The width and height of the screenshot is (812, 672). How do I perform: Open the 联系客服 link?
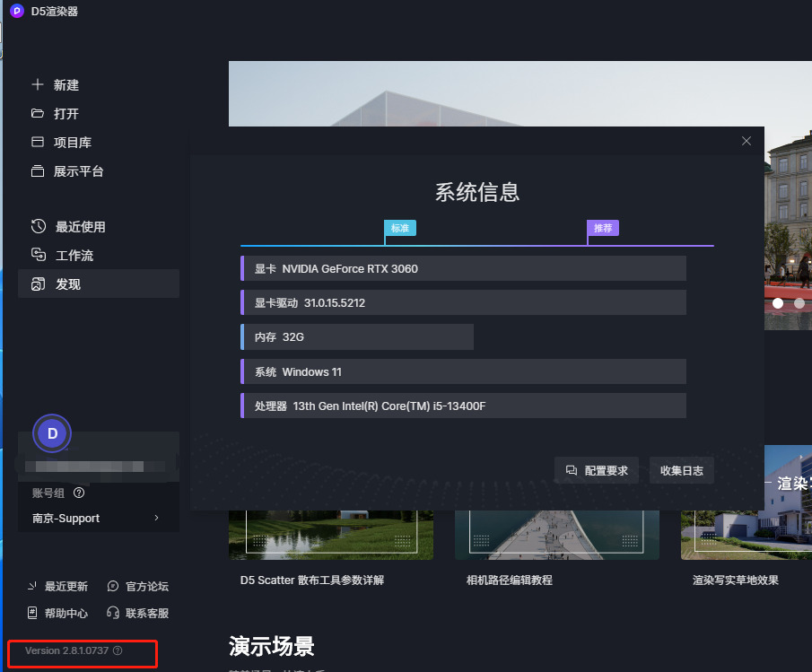point(147,613)
